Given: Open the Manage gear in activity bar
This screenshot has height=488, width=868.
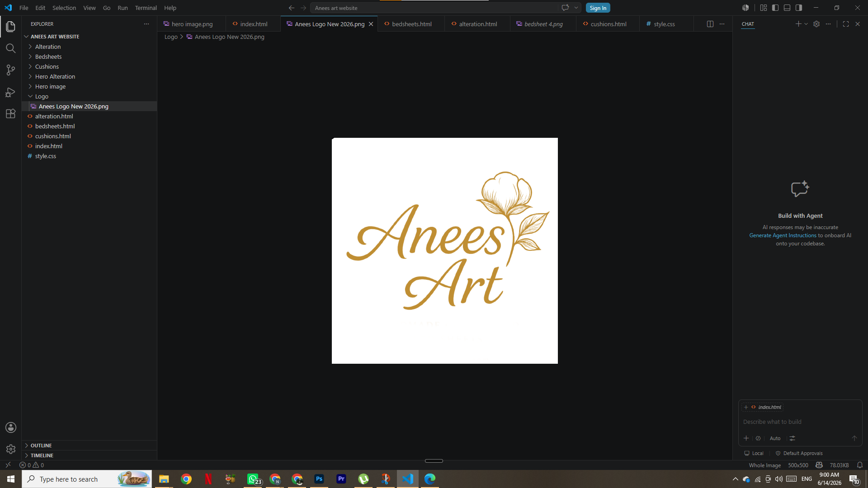Looking at the screenshot, I should 10,449.
